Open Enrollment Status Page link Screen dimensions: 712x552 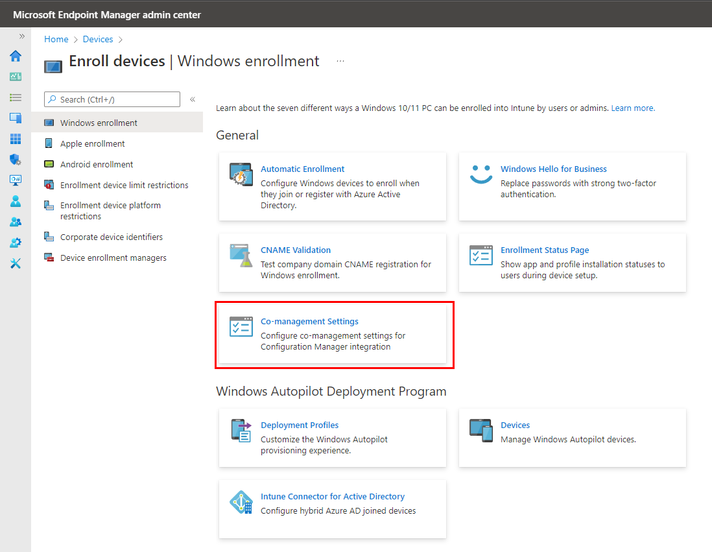click(x=544, y=250)
